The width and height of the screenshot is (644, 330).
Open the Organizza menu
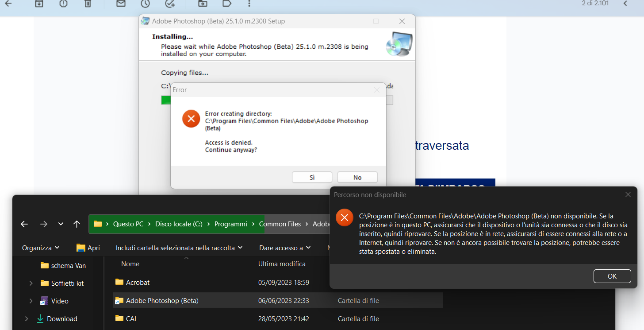[40, 248]
